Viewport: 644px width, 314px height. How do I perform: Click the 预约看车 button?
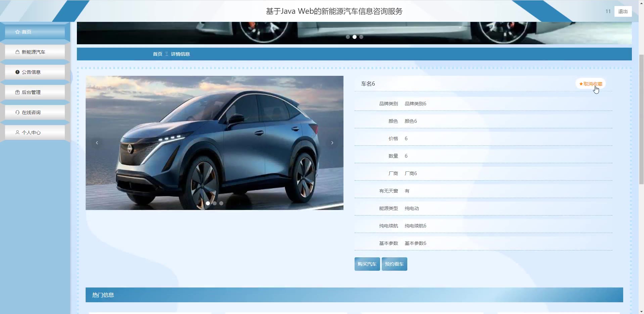coord(394,264)
